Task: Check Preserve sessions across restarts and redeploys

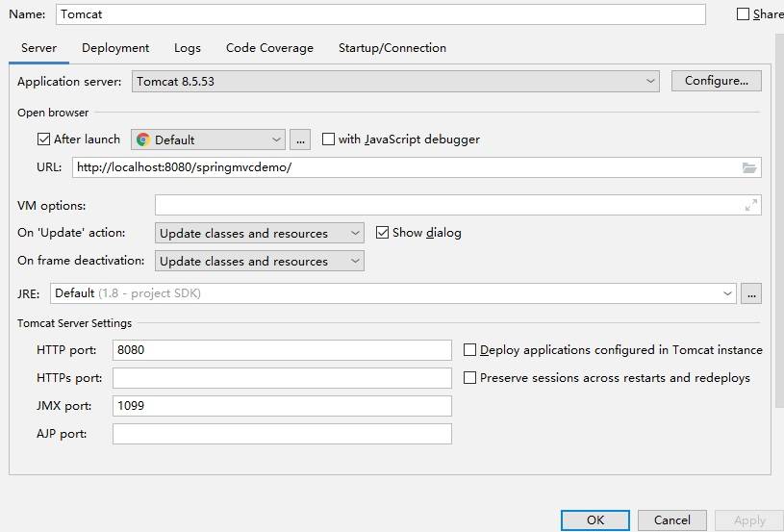Action: point(470,378)
